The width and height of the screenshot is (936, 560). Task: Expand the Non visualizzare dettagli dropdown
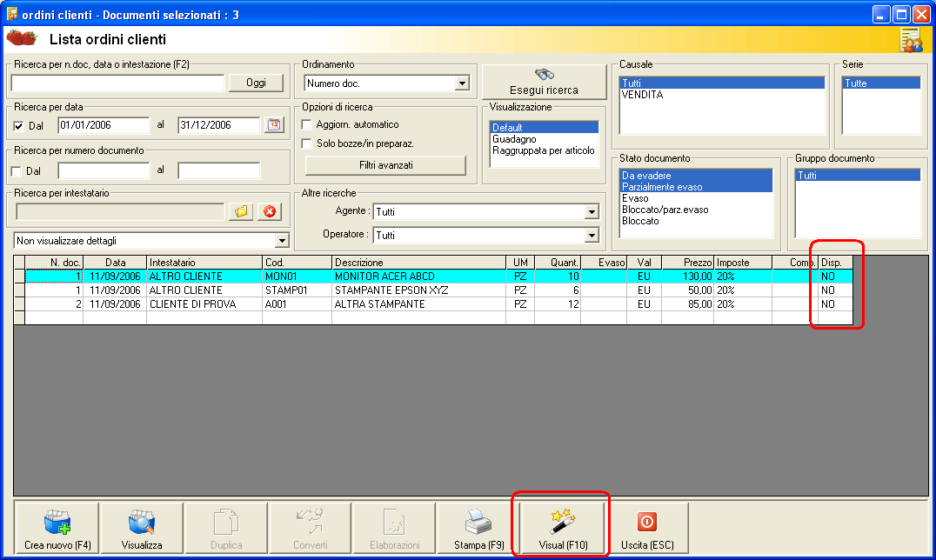(282, 241)
